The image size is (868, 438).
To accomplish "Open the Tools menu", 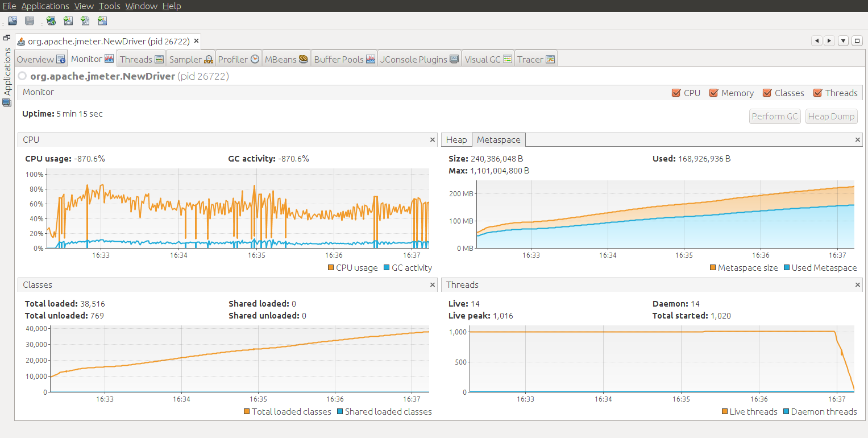I will [109, 6].
